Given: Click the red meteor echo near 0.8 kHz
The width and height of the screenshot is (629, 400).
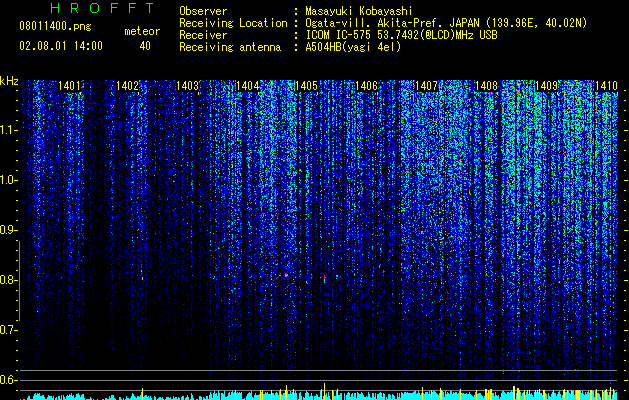Looking at the screenshot, I should point(324,278).
